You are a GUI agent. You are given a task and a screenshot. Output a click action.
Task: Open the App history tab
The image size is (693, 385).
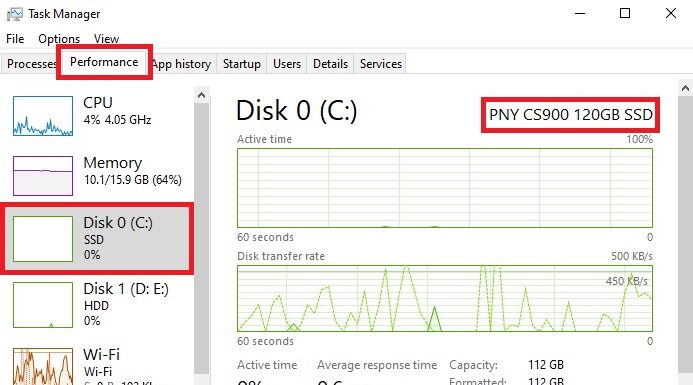[x=182, y=64]
